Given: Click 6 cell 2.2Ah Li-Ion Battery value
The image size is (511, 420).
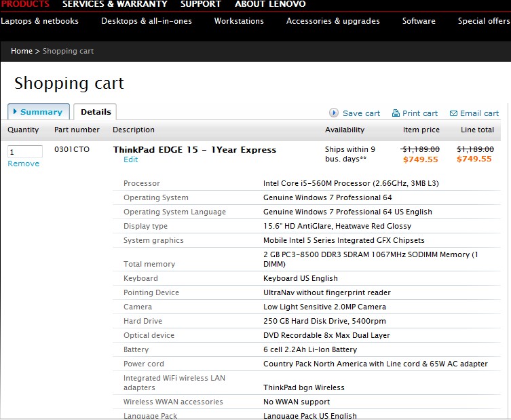Looking at the screenshot, I should pos(310,349).
